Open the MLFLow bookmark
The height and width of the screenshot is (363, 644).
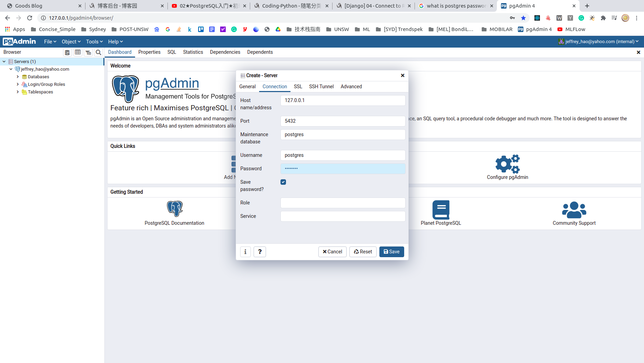(571, 29)
